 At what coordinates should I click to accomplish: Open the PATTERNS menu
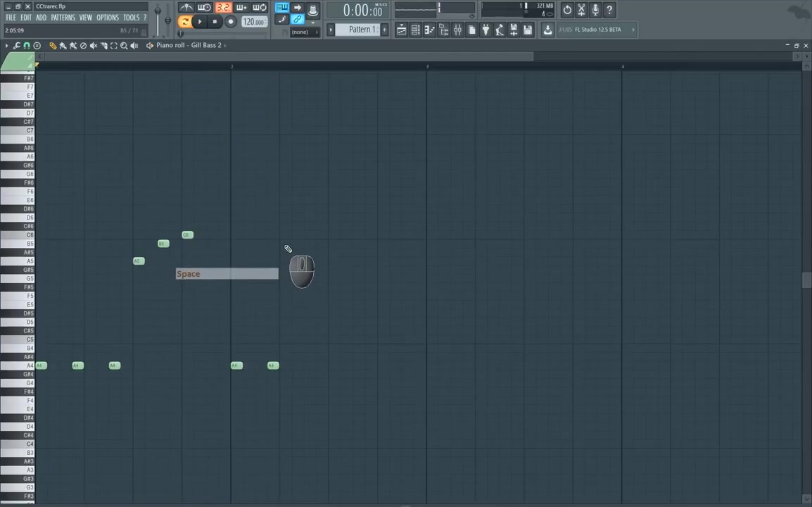pos(63,18)
